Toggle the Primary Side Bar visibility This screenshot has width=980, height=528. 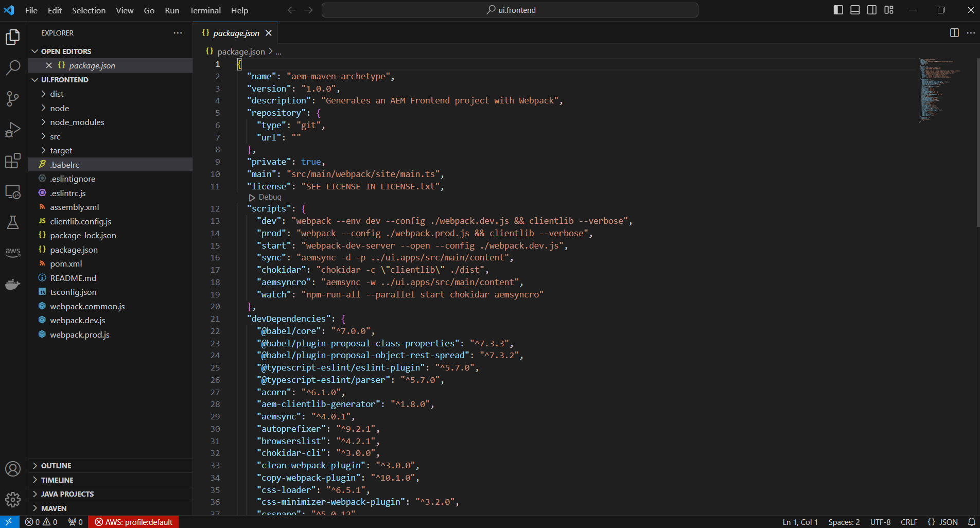(x=838, y=10)
